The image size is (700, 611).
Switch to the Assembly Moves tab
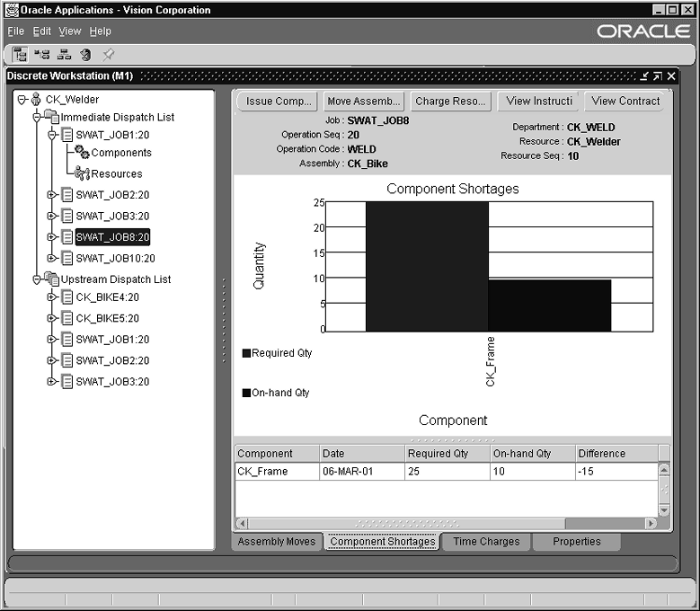[x=277, y=542]
